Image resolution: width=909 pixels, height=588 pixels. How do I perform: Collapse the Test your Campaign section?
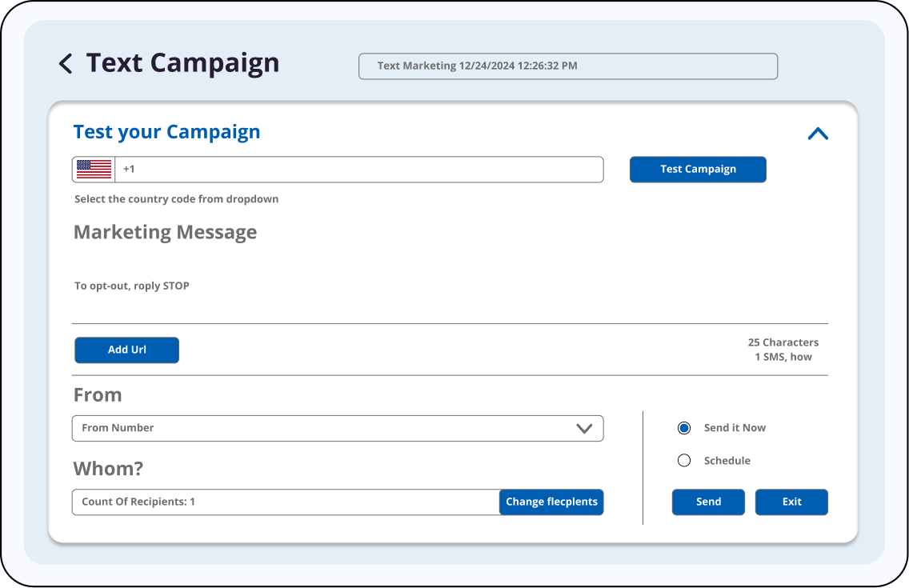(x=818, y=134)
